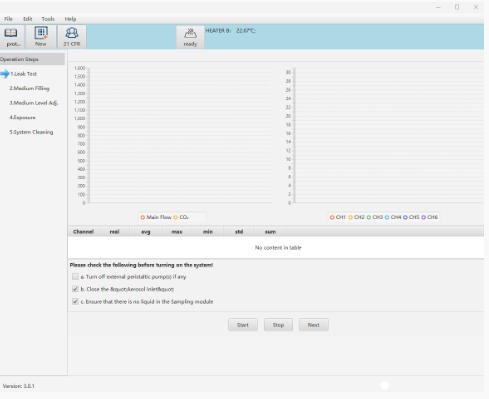
Task: Click the New toolbar icon
Action: (41, 36)
